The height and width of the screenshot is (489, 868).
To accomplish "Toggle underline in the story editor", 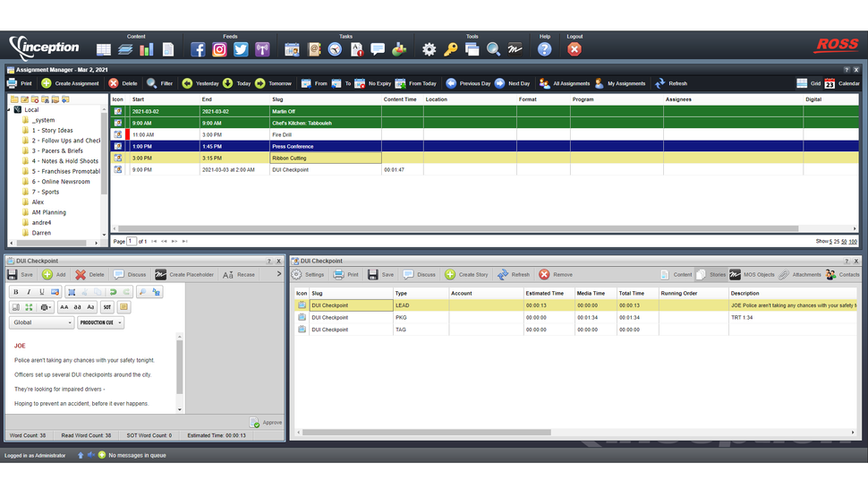I will tap(41, 292).
